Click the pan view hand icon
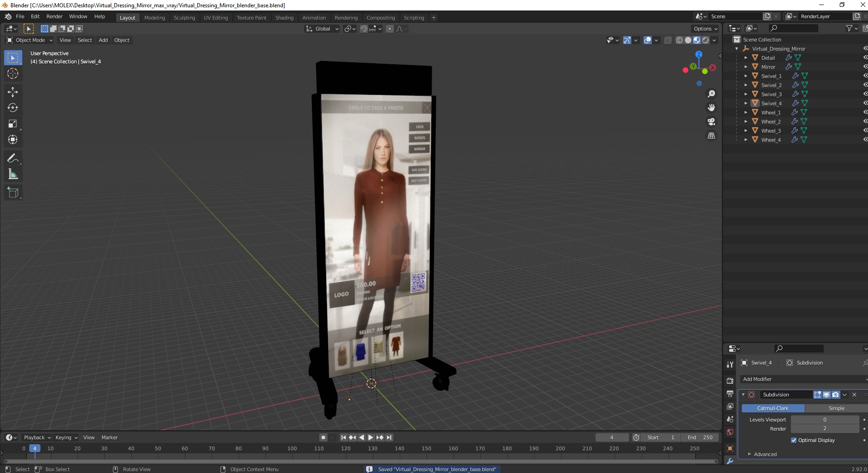Screen dimensions: 868x473 tap(711, 108)
